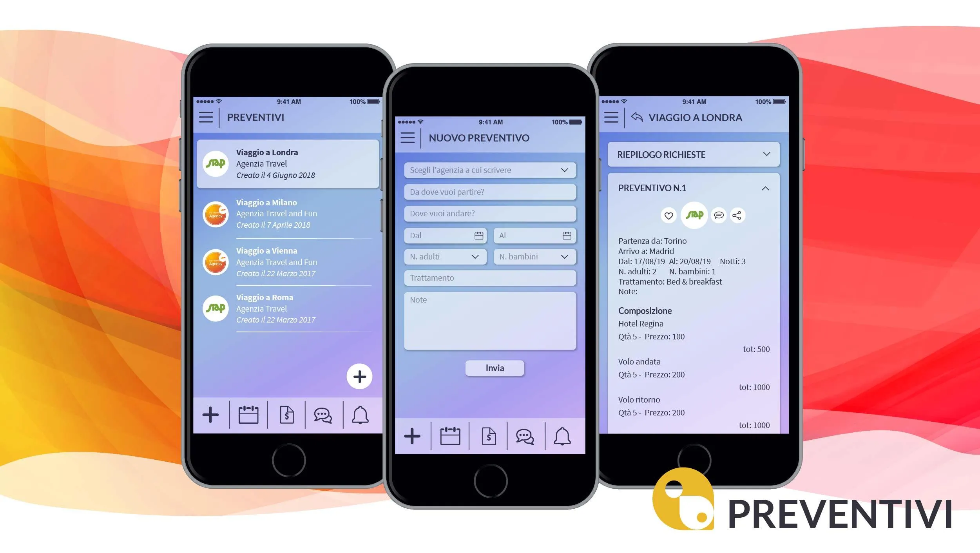The image size is (980, 553).
Task: Tap the comment icon on Preventivo N.1
Action: (716, 214)
